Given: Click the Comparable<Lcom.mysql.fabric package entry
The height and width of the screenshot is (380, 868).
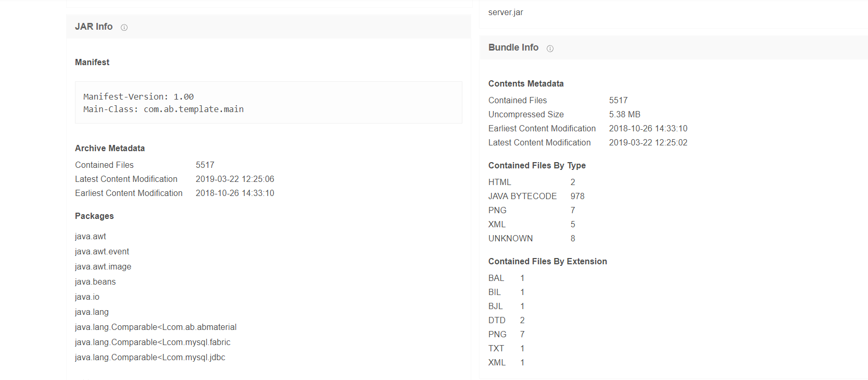Looking at the screenshot, I should pos(153,342).
